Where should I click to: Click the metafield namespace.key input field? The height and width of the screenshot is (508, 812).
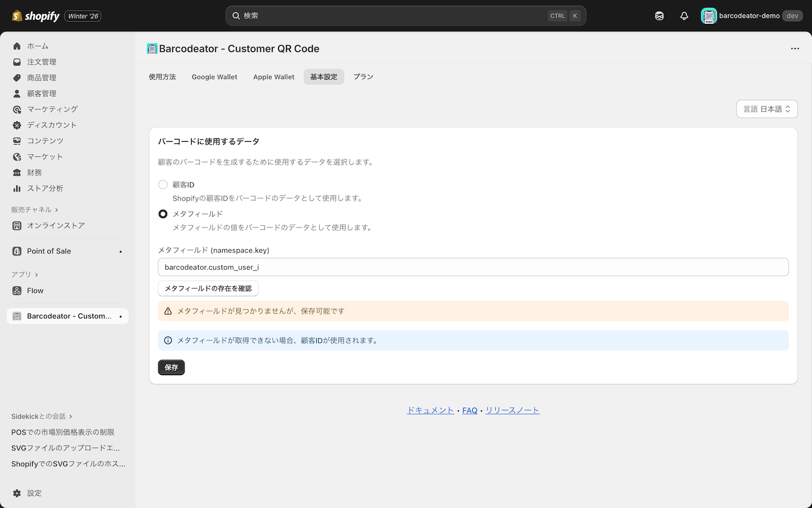coord(473,266)
